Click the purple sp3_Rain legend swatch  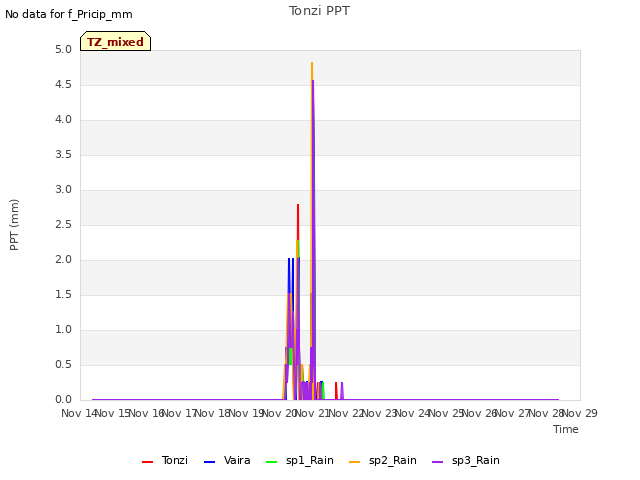point(438,462)
